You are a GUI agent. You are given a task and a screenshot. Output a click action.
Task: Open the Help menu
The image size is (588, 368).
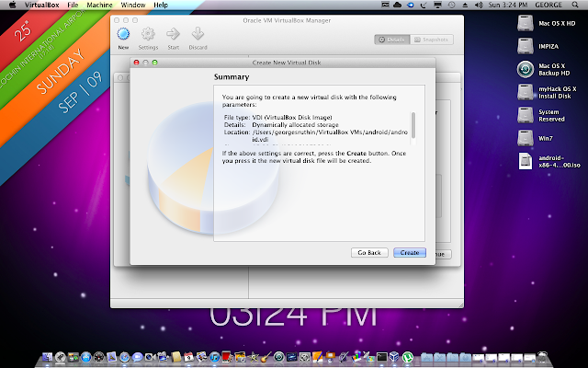(161, 5)
